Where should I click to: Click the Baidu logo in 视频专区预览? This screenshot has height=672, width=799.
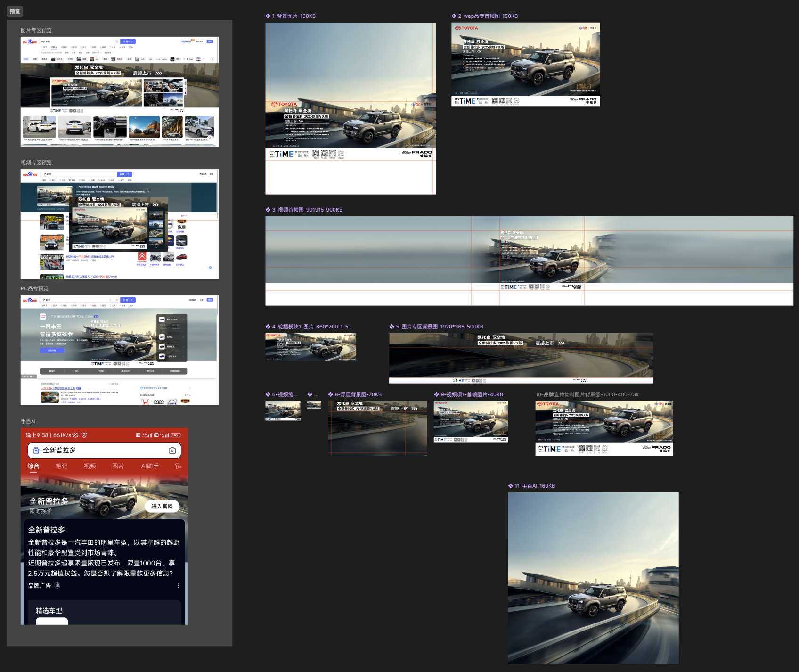pos(30,174)
